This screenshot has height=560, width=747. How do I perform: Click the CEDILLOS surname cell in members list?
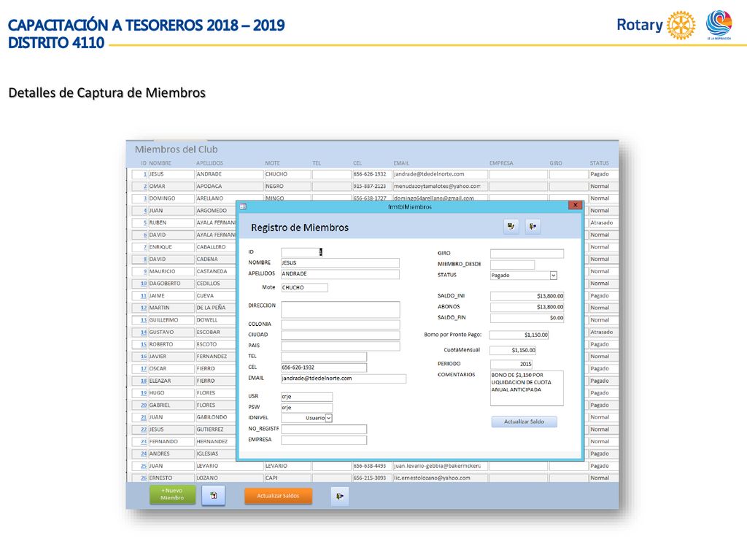(216, 284)
